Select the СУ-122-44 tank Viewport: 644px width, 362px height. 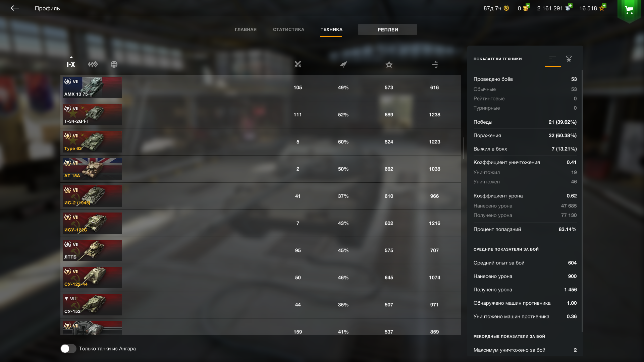tap(261, 278)
